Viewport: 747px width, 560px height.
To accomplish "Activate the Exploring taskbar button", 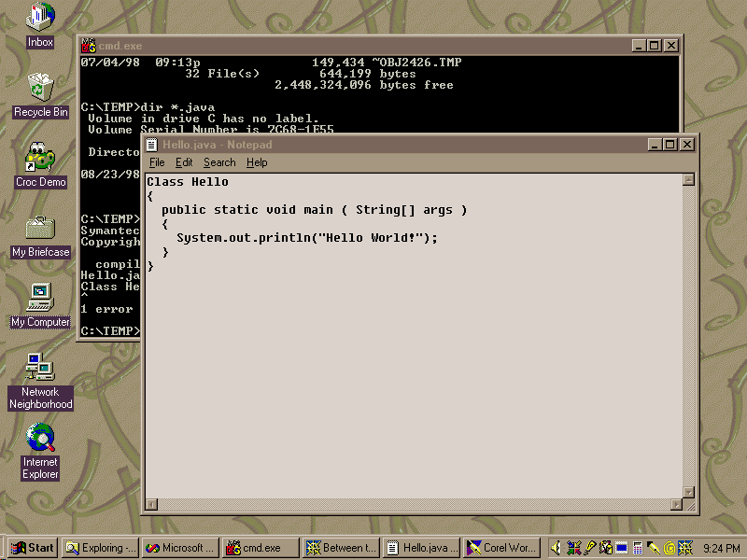I will tap(101, 548).
